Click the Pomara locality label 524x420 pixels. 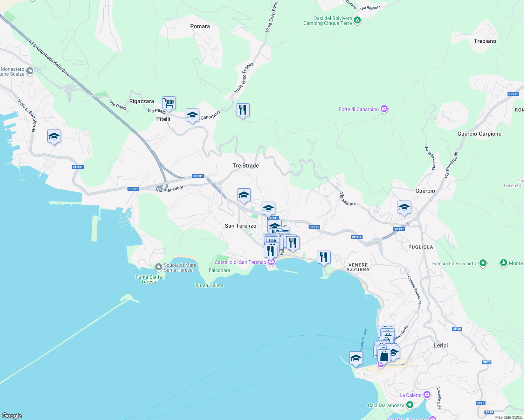pyautogui.click(x=200, y=26)
